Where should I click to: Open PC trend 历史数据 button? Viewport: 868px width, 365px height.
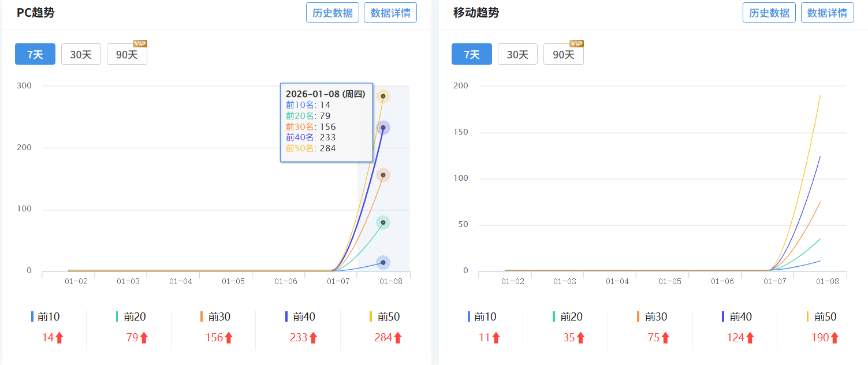pos(332,13)
